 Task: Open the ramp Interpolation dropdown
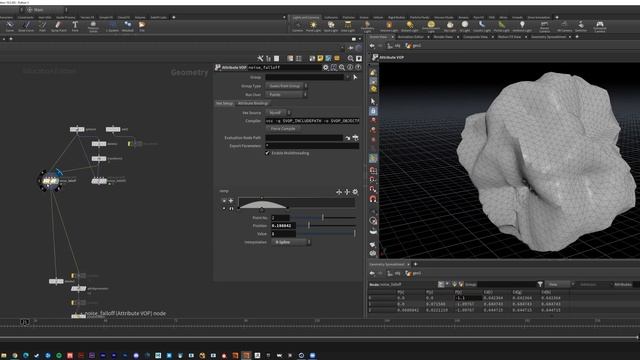click(291, 242)
